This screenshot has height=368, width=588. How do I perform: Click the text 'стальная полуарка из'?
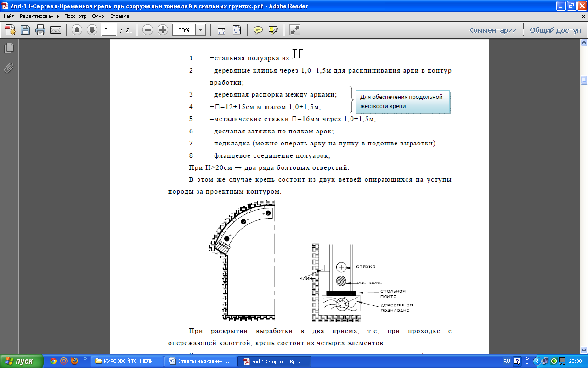(252, 58)
